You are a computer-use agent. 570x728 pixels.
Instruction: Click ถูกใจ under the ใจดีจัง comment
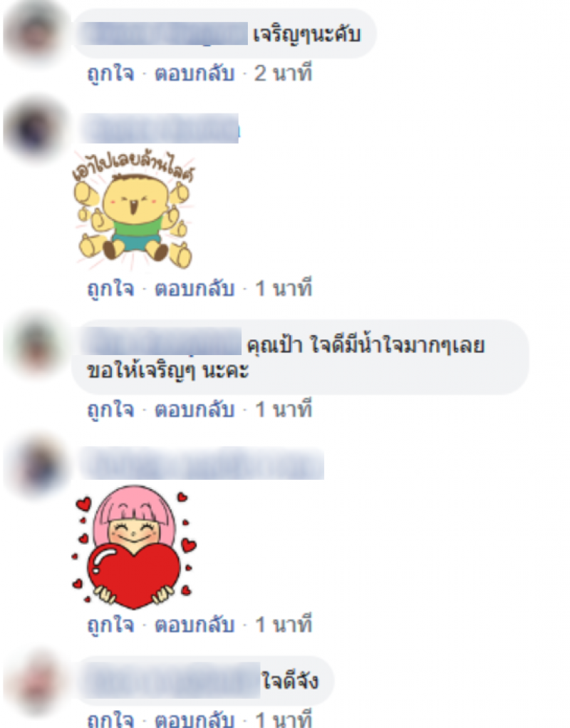(111, 719)
